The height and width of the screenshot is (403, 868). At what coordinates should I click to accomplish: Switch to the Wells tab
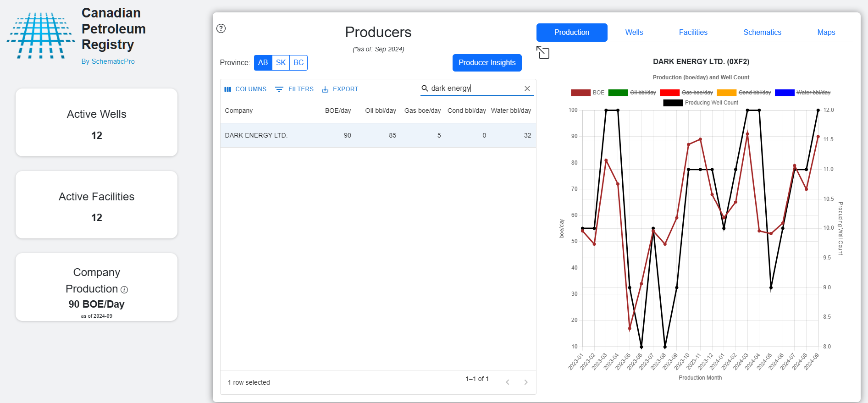[634, 33]
